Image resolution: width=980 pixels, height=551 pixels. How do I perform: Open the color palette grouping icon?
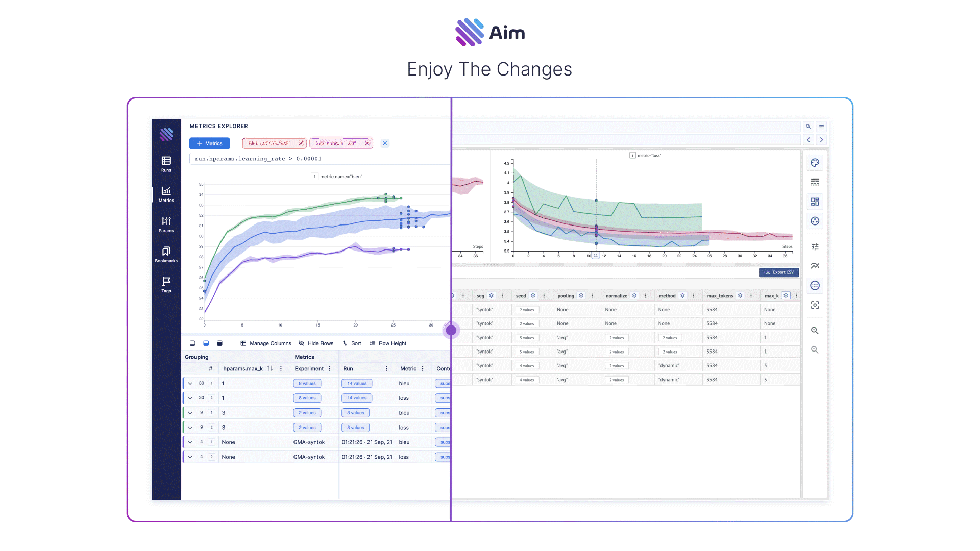click(x=815, y=163)
